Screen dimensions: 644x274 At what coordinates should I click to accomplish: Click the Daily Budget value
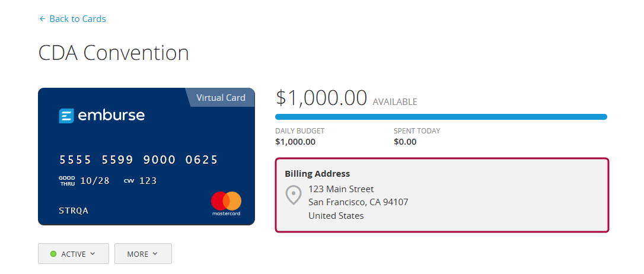coord(295,142)
